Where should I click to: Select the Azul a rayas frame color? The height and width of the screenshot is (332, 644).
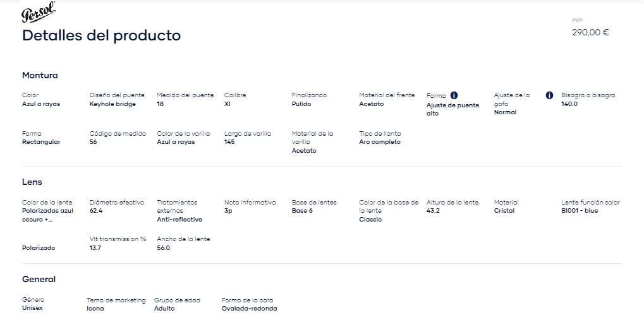click(x=41, y=104)
